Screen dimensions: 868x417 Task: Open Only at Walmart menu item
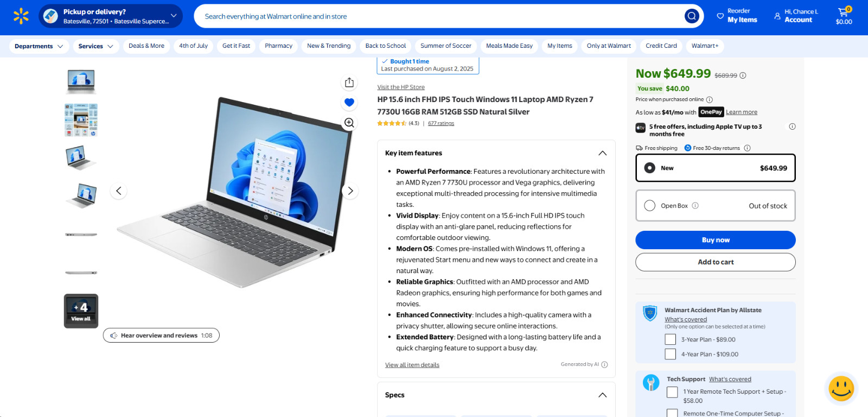pos(609,46)
